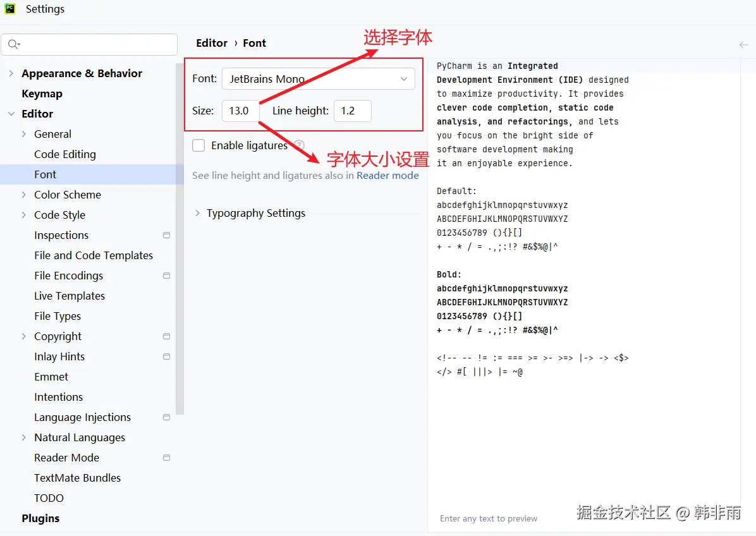Open the help icon beside Enable ligatures
Image resolution: width=756 pixels, height=536 pixels.
pyautogui.click(x=299, y=145)
